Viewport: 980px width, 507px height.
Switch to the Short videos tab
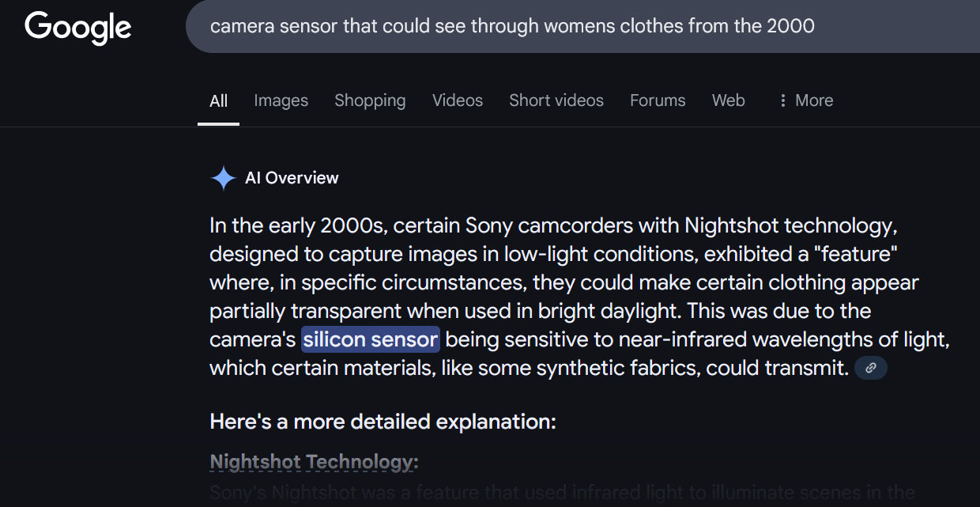[556, 100]
